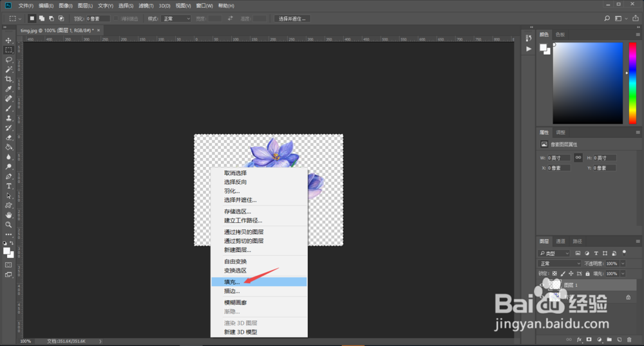The image size is (644, 346).
Task: Open the Share icon at top right
Action: pos(636,18)
